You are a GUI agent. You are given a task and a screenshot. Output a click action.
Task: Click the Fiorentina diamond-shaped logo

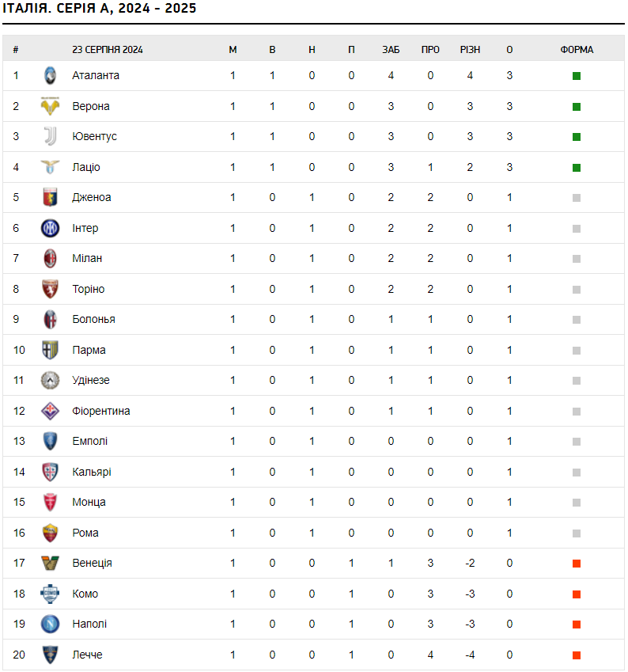(x=50, y=411)
